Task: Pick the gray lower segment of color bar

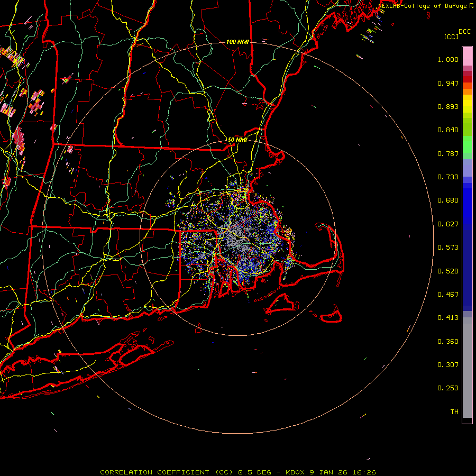Action: (x=467, y=368)
